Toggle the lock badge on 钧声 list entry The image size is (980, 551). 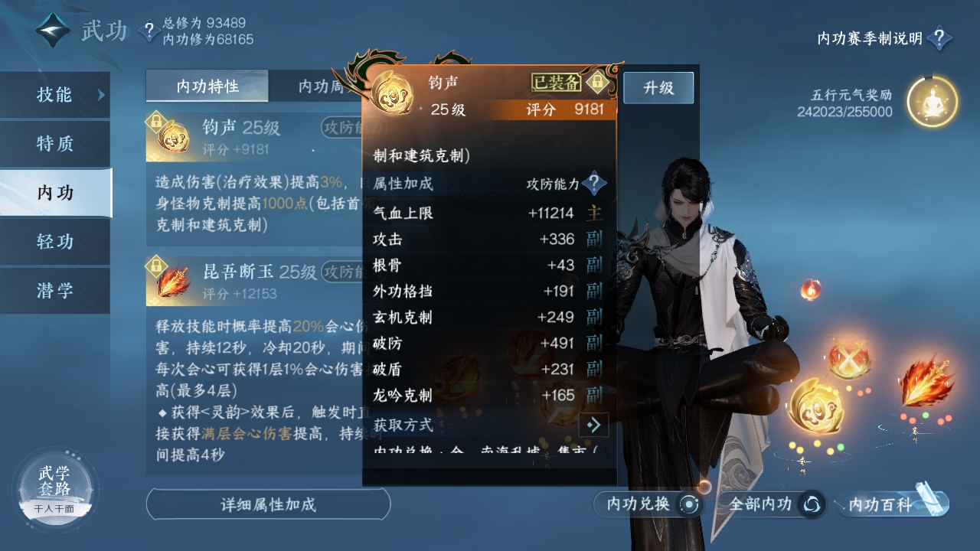click(156, 121)
